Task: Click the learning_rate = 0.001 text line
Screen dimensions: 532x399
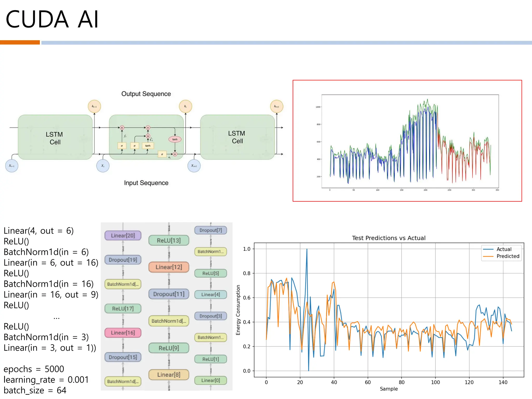Action: tap(46, 380)
